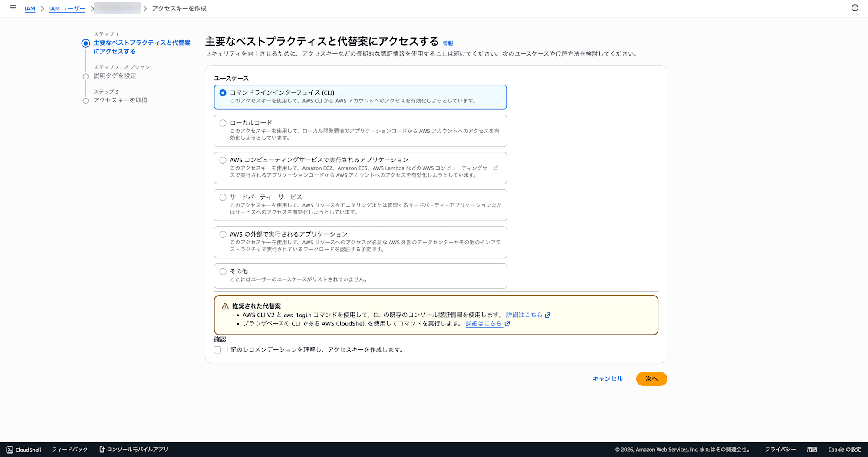
Task: Click the 推奨された代替案 alert heading
Action: point(256,306)
